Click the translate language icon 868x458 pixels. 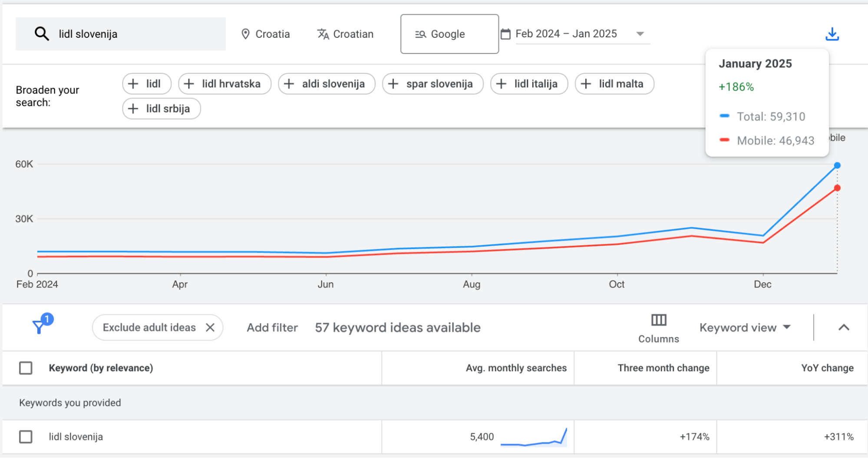click(323, 34)
